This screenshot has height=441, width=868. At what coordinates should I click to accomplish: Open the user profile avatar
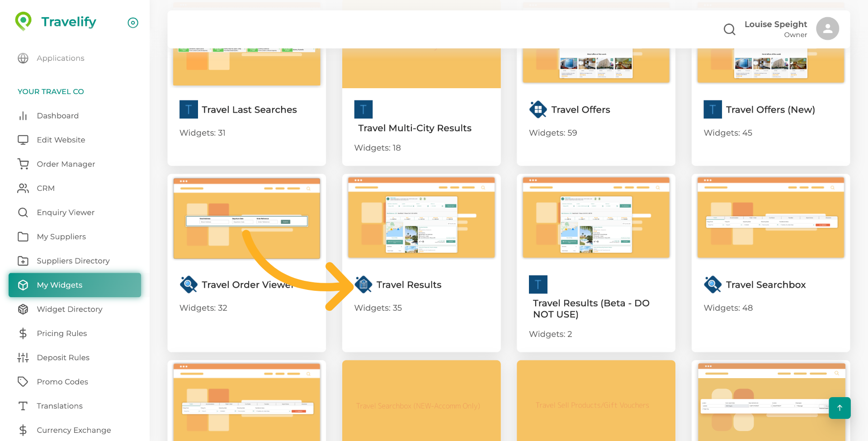pyautogui.click(x=827, y=29)
